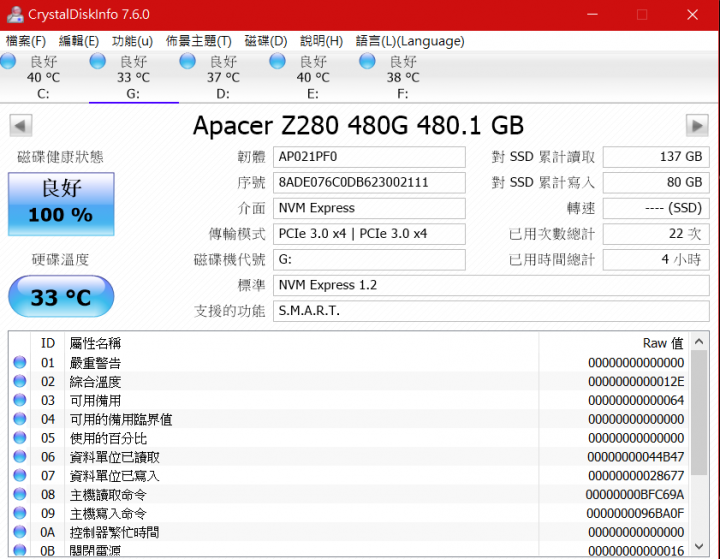Image resolution: width=720 pixels, height=559 pixels.
Task: Click status orb for attribute 01 嚴重警告
Action: click(20, 363)
